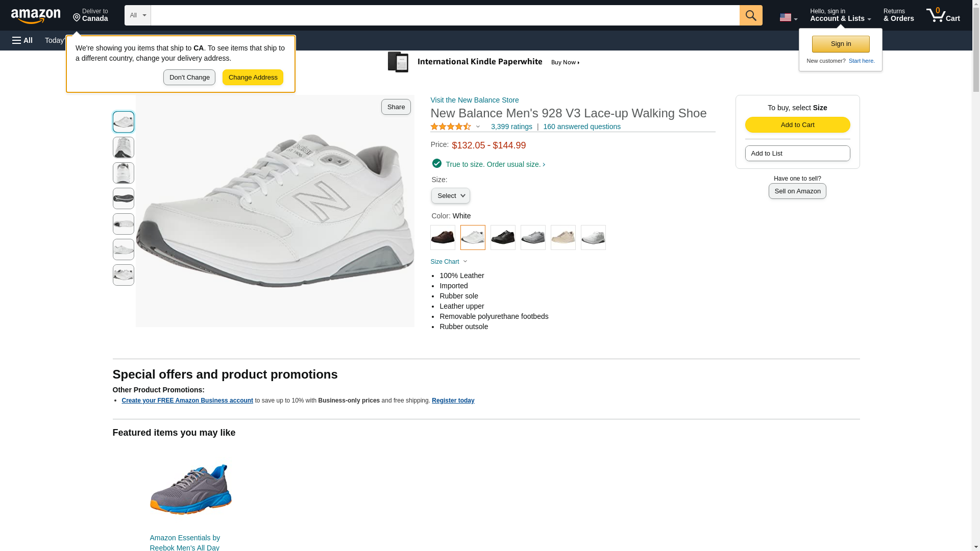
Task: Click the Amazon logo
Action: (x=36, y=16)
